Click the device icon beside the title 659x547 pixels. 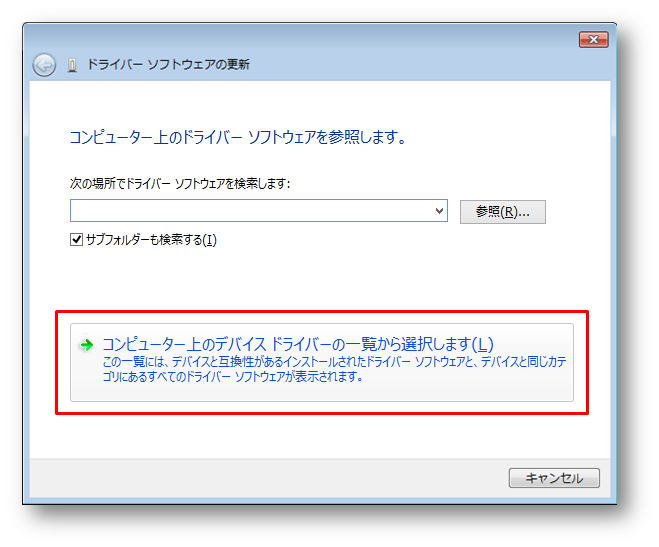72,66
